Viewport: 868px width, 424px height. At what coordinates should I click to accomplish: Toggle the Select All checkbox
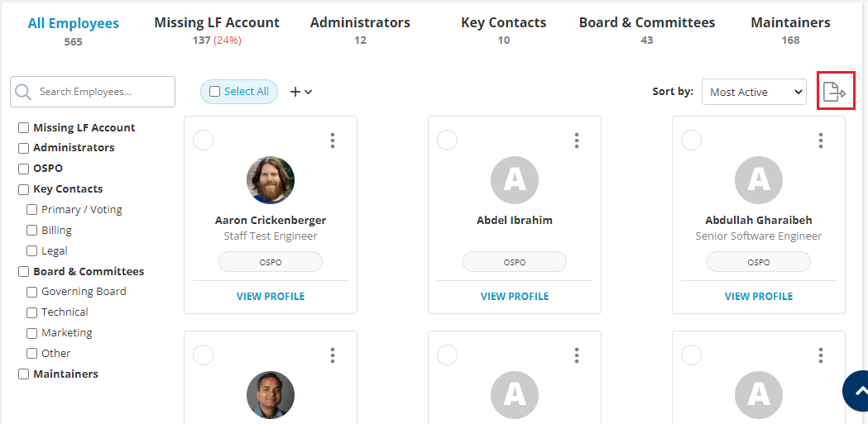(x=215, y=92)
